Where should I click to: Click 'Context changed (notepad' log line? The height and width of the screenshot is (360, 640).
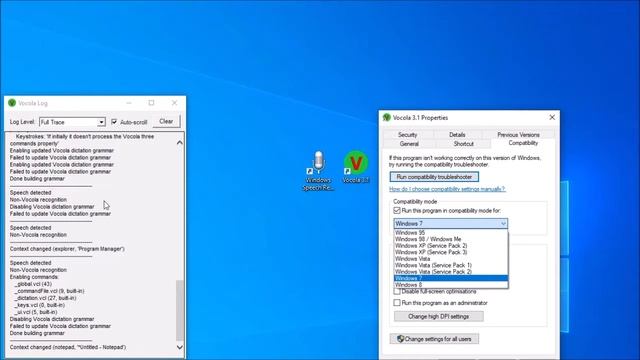coord(68,347)
